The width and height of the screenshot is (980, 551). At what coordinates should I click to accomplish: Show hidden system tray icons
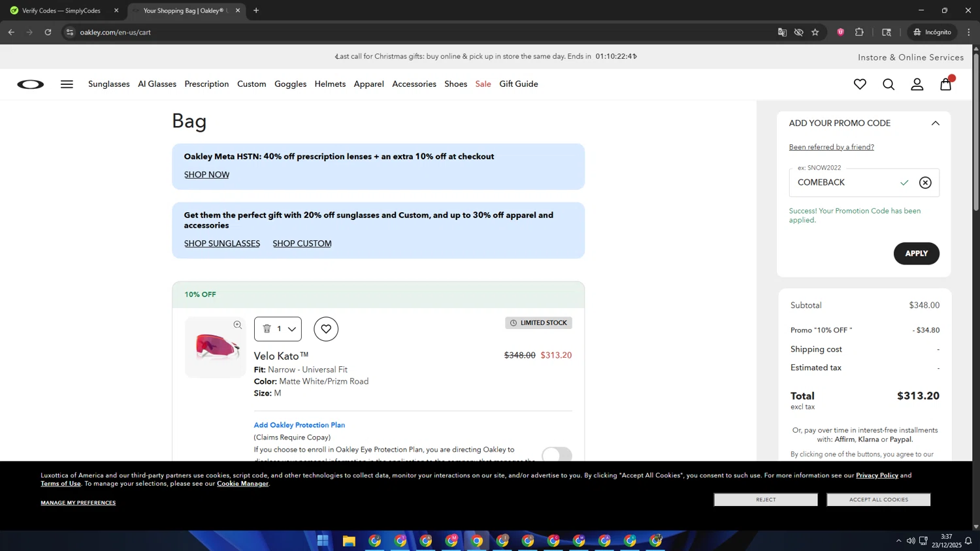898,541
